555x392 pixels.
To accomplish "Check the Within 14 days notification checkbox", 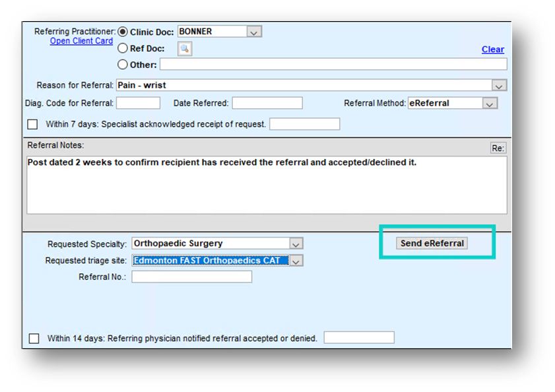I will click(34, 339).
